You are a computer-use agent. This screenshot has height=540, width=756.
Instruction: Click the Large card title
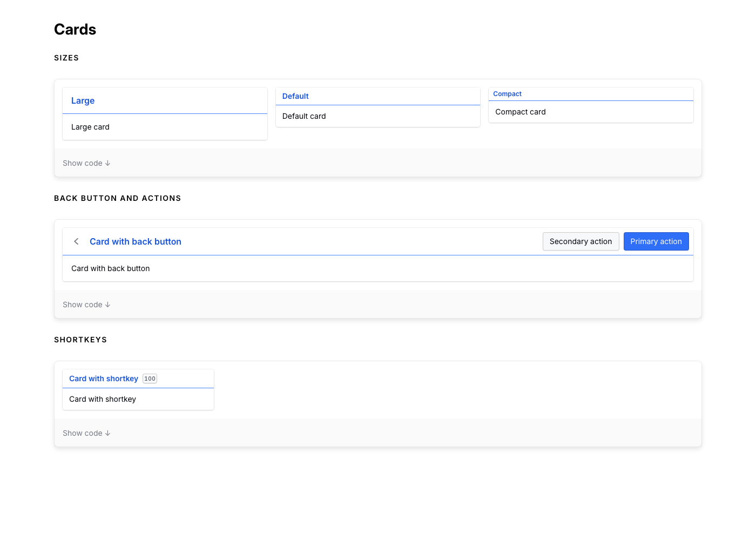coord(83,100)
